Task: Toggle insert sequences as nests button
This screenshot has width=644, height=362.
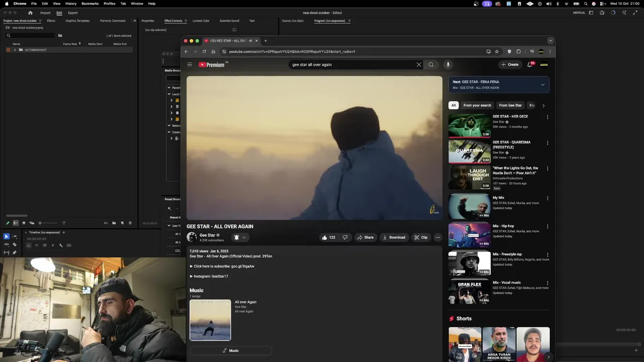Action: click(29, 245)
